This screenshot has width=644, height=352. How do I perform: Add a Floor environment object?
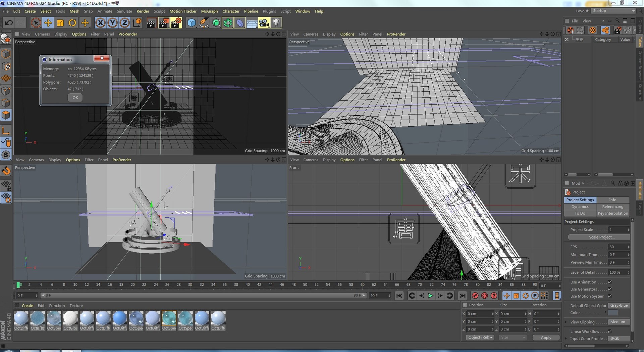tap(252, 23)
